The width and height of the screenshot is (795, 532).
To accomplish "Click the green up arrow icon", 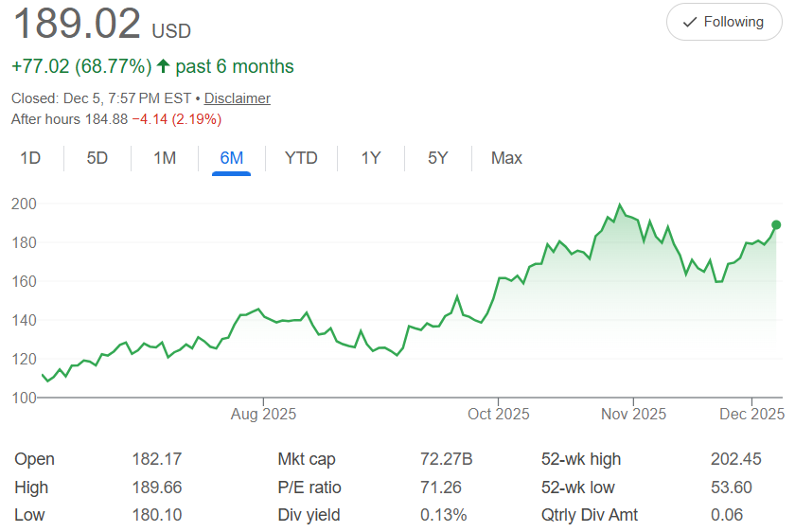I will pyautogui.click(x=163, y=66).
